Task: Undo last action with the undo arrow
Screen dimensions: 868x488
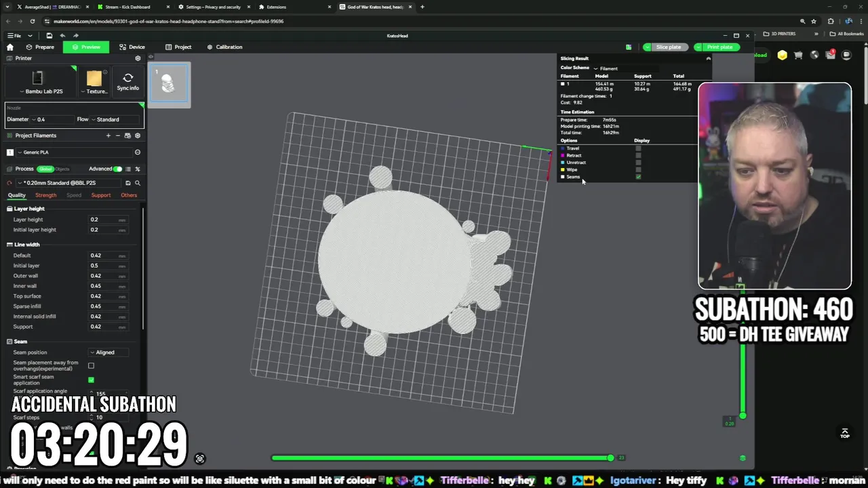Action: click(62, 35)
